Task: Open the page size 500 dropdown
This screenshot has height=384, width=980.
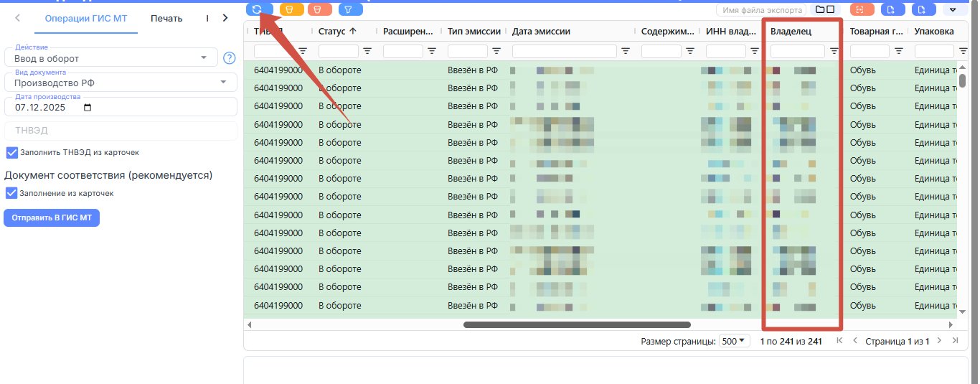Action: [733, 341]
